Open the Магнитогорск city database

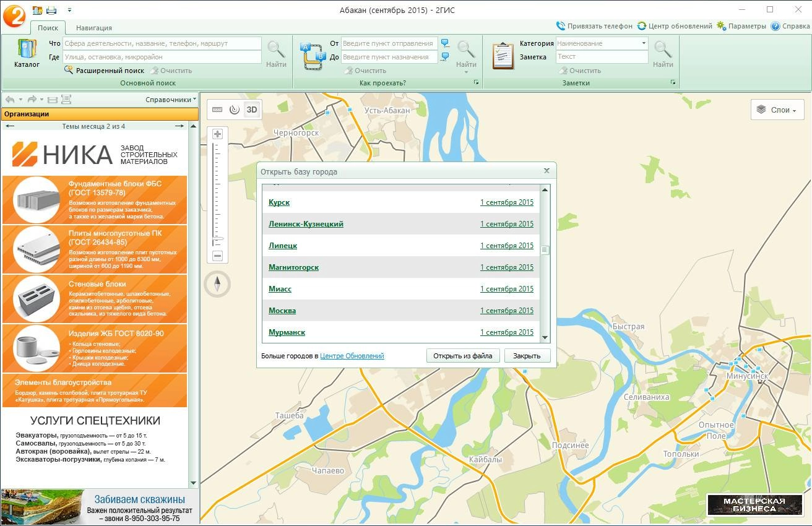pyautogui.click(x=293, y=267)
